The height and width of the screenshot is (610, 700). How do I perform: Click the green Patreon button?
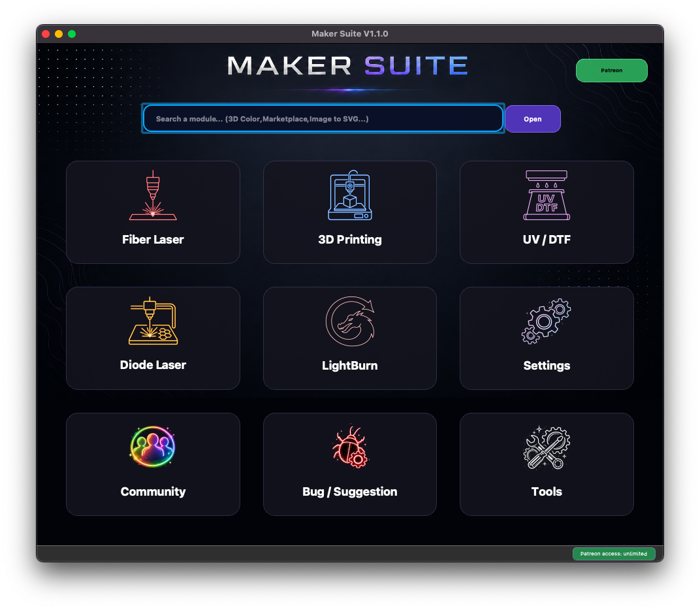[x=612, y=70]
